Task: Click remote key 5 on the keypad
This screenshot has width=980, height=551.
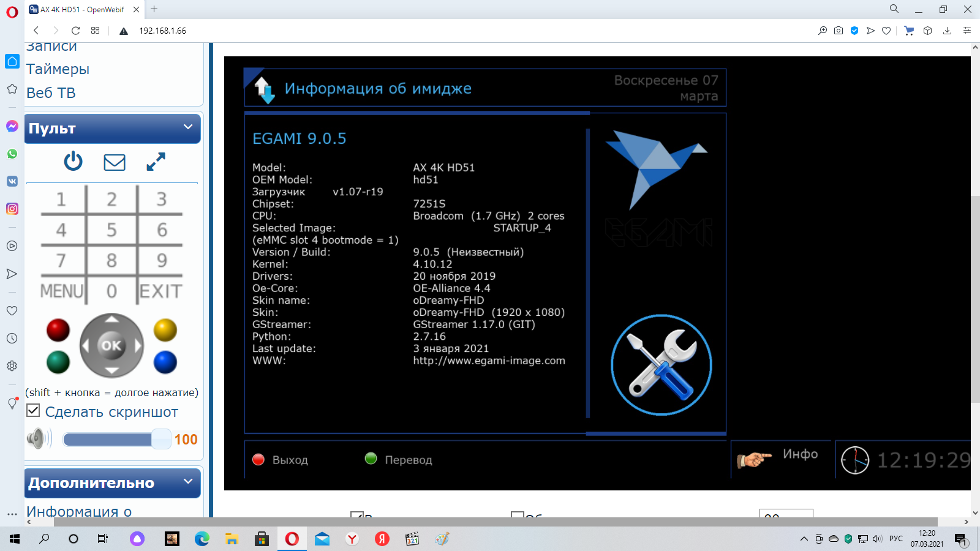Action: coord(111,230)
